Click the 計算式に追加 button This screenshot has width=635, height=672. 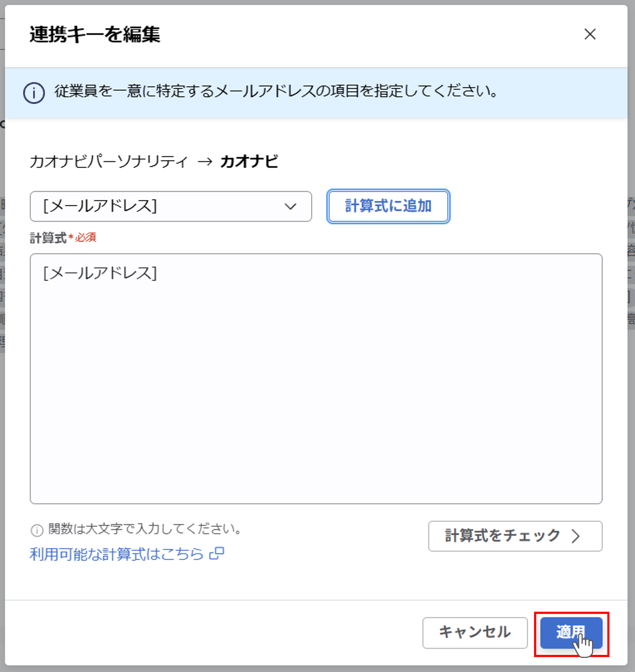click(388, 206)
